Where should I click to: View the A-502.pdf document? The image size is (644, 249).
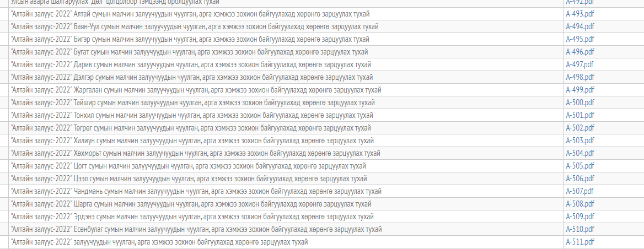(x=580, y=128)
